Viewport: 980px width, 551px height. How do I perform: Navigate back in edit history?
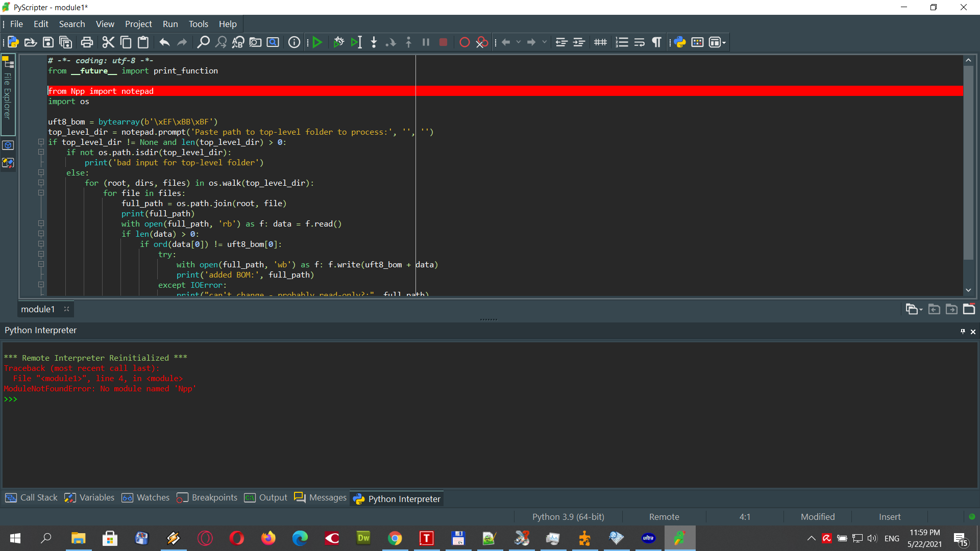point(506,42)
